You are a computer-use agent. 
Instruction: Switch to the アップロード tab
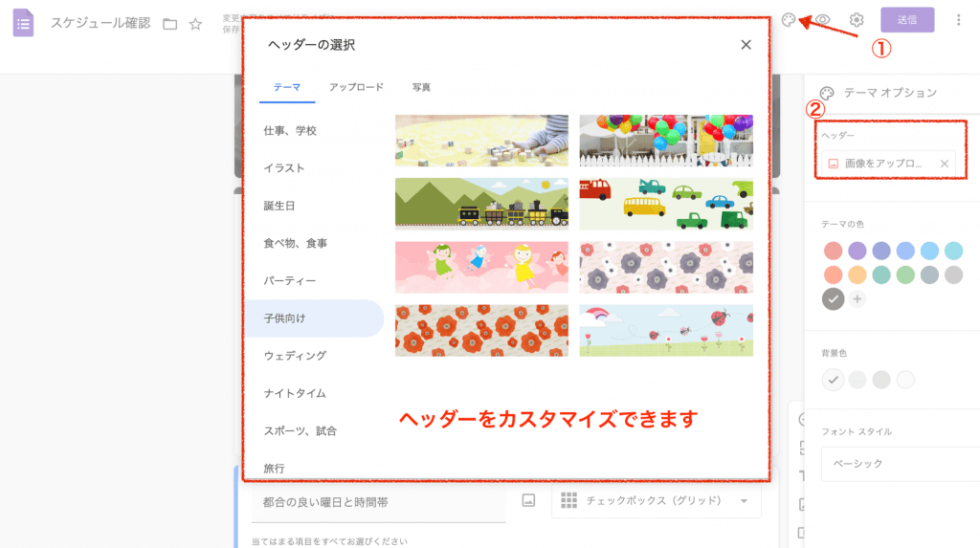tap(356, 88)
